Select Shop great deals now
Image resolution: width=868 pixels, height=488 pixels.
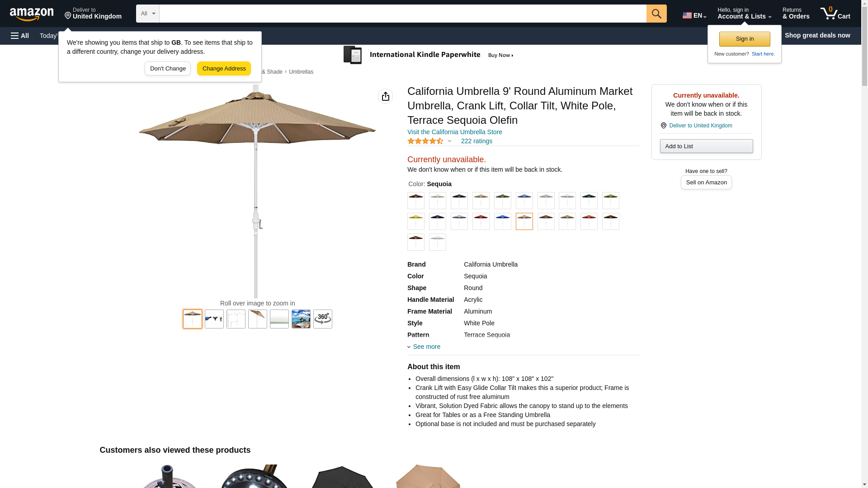tap(817, 35)
